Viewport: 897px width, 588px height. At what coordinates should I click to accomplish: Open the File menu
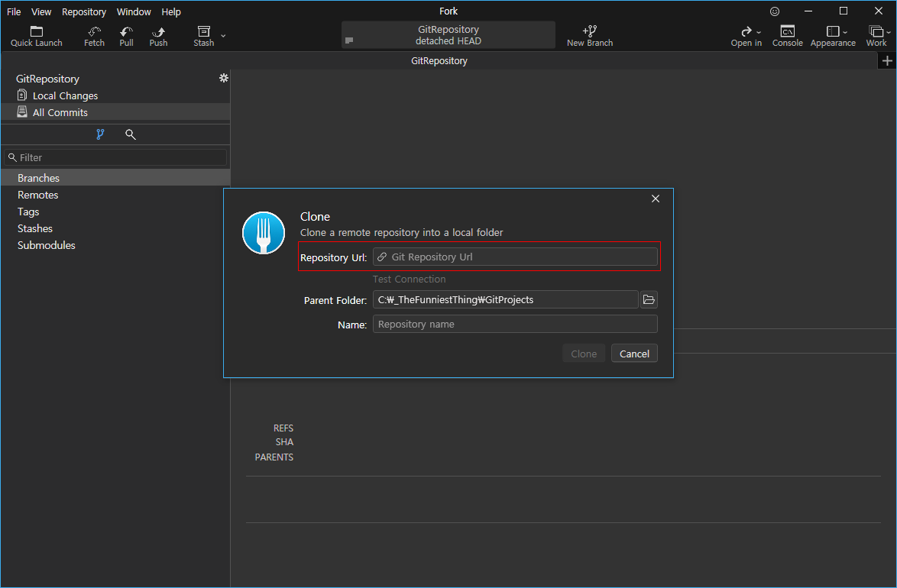[x=14, y=11]
